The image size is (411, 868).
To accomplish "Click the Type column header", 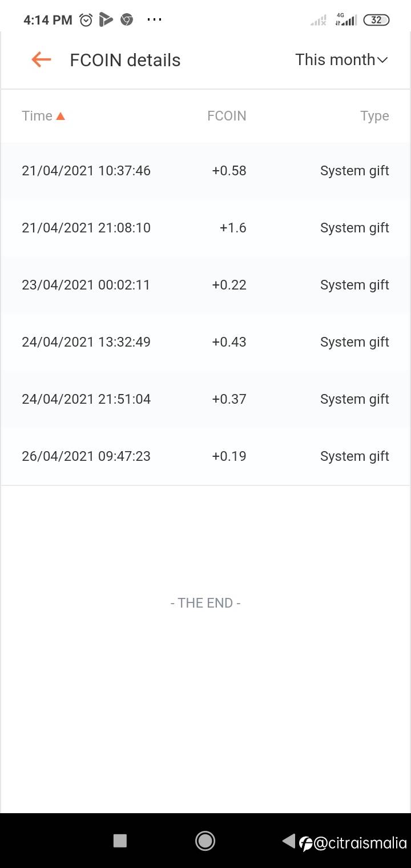I will [374, 116].
